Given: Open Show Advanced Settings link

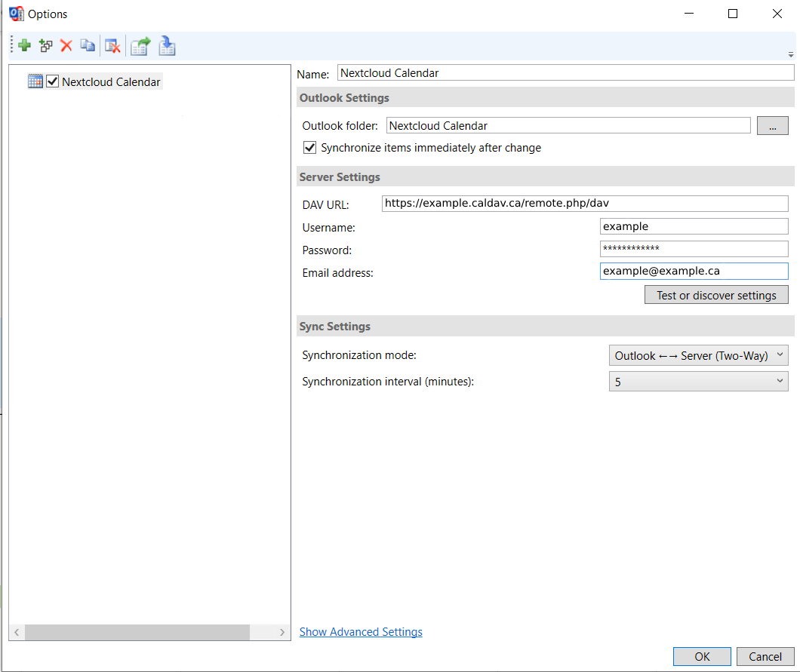Looking at the screenshot, I should coord(361,632).
